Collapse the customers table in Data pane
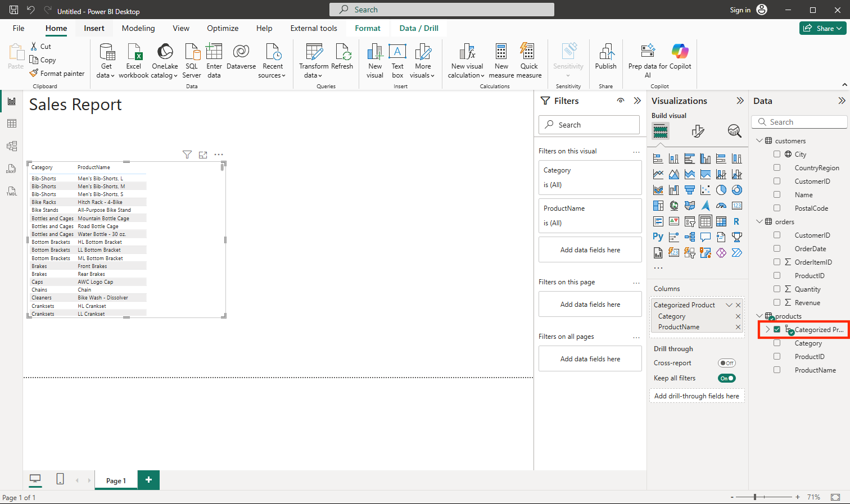The width and height of the screenshot is (850, 504). pos(759,140)
